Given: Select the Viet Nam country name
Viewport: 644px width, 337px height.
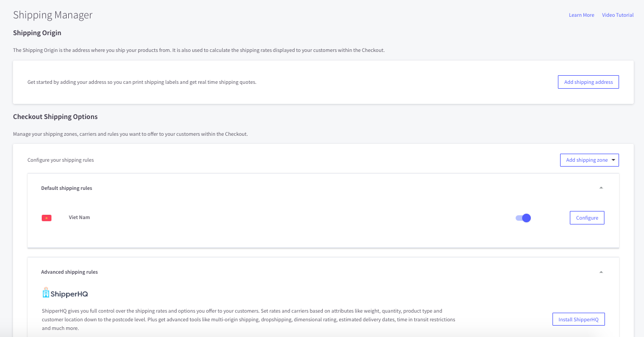Looking at the screenshot, I should (79, 217).
